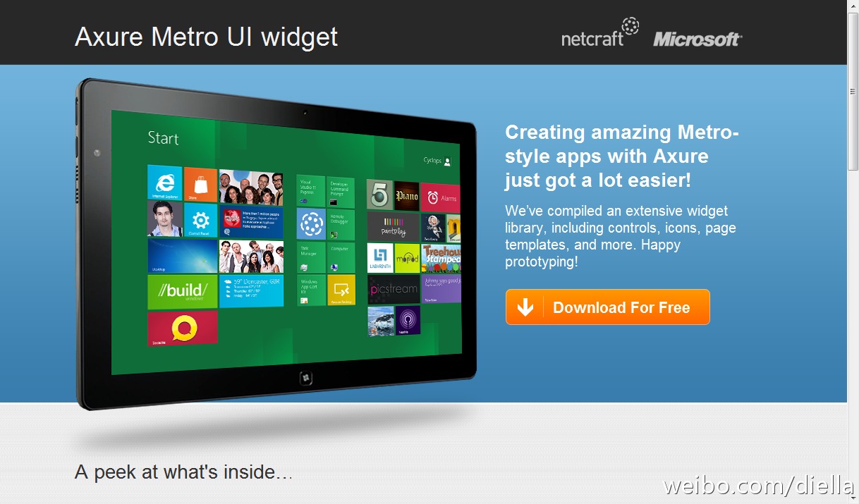
Task: Click the blue dotted-circle tile
Action: pos(311,224)
